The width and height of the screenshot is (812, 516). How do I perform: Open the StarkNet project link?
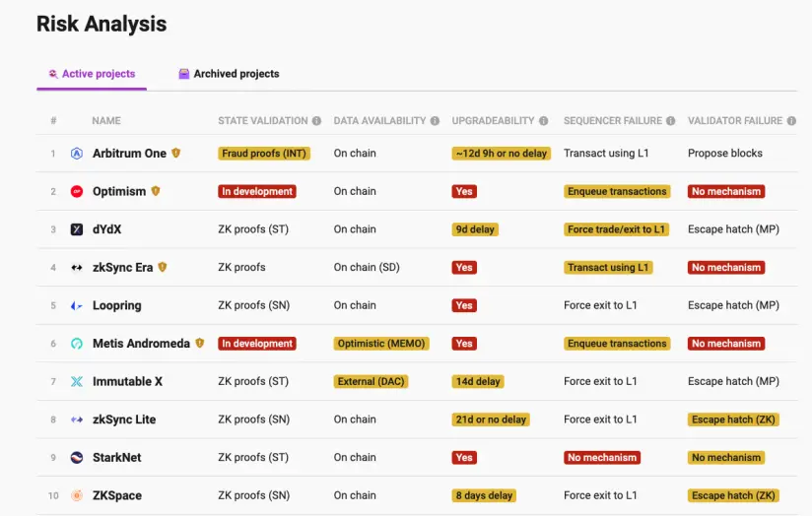117,458
